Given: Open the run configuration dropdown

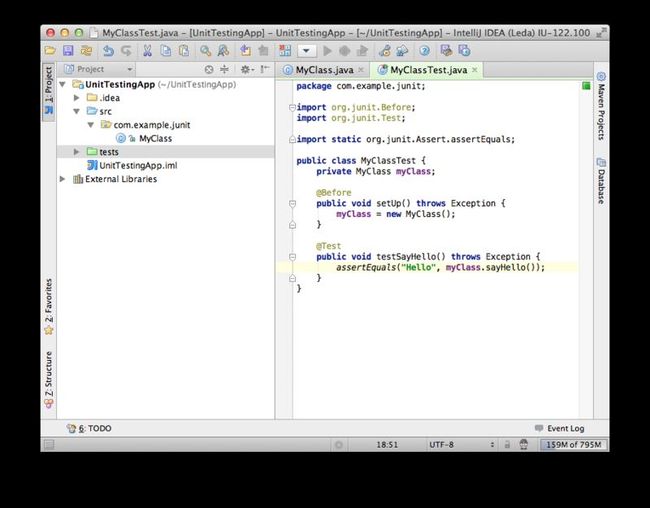Looking at the screenshot, I should tap(307, 51).
